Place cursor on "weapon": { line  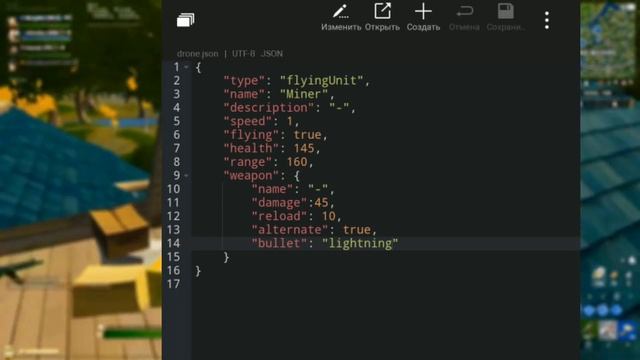(262, 176)
